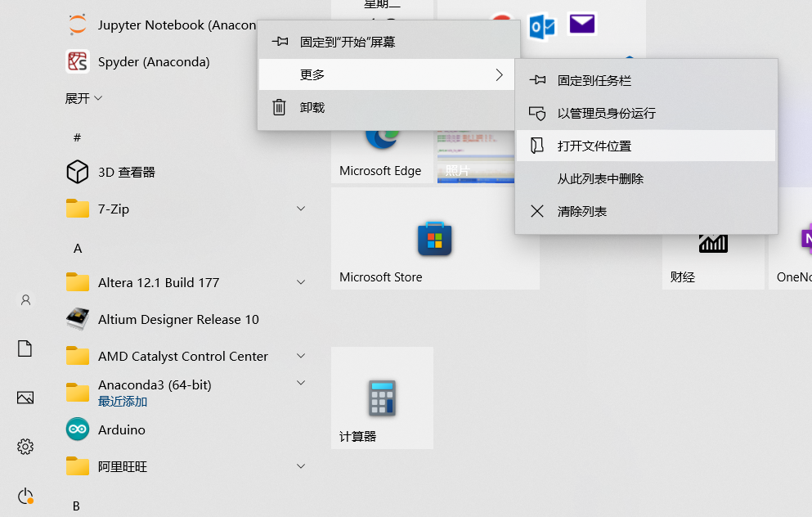
Task: Click the 阿里旺旺 folder icon
Action: coord(78,466)
